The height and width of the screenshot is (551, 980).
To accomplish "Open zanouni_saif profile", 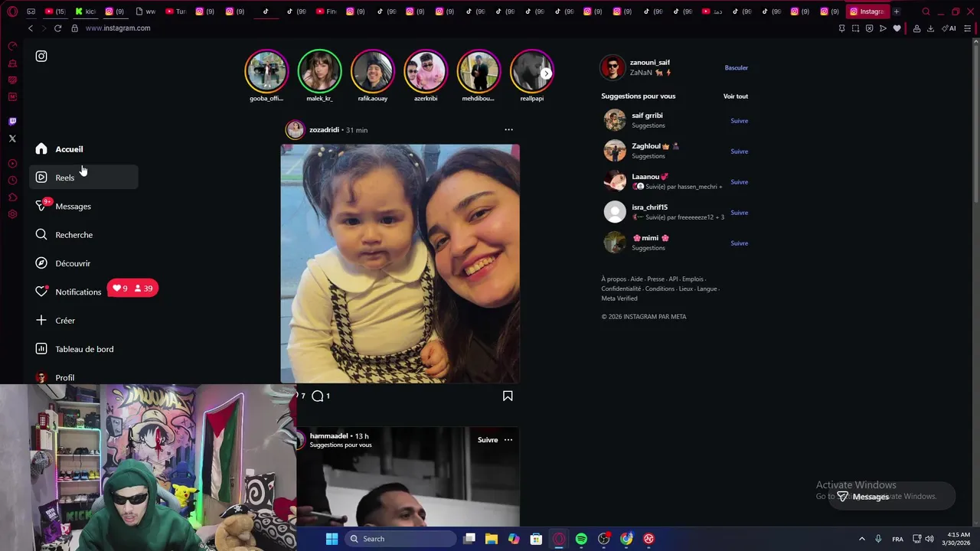I will click(x=650, y=63).
